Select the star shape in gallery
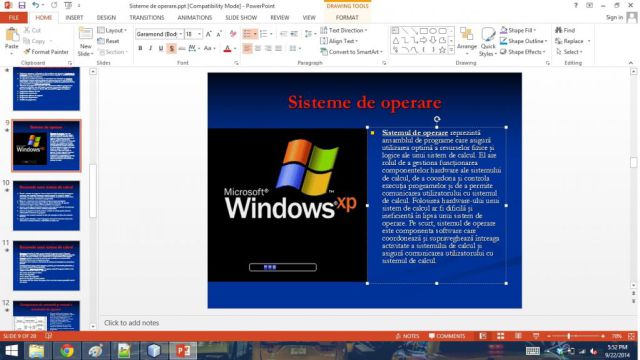This screenshot has height=360, width=640. 442,50
